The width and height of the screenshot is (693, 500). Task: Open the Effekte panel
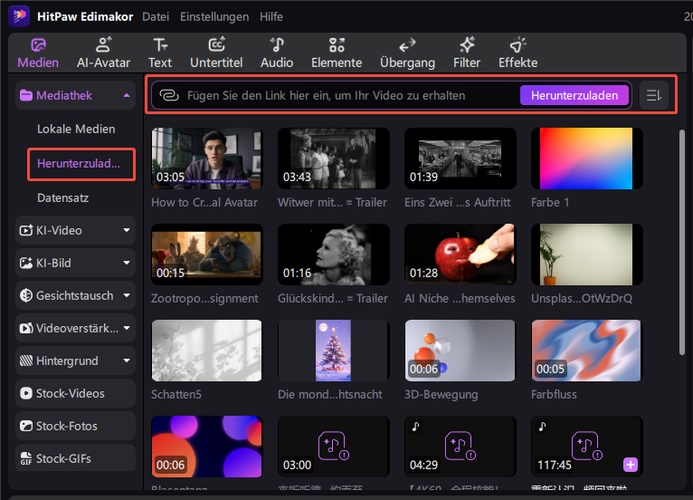(518, 52)
